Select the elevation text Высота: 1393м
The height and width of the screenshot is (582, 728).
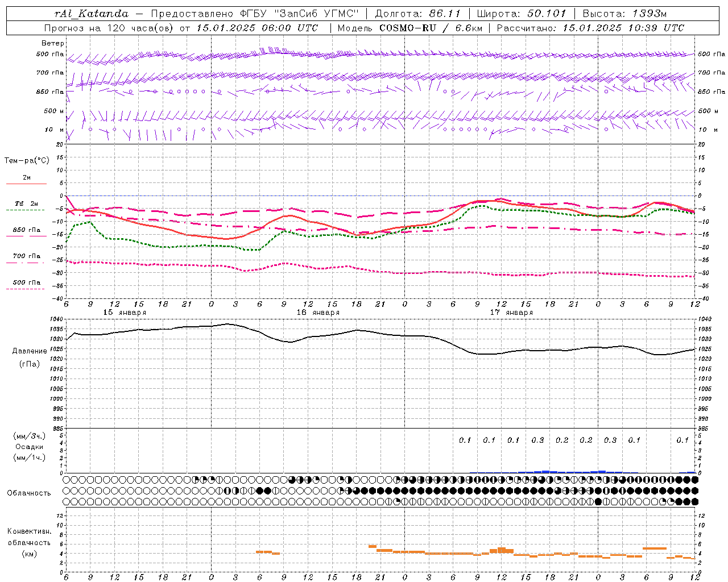click(x=624, y=14)
